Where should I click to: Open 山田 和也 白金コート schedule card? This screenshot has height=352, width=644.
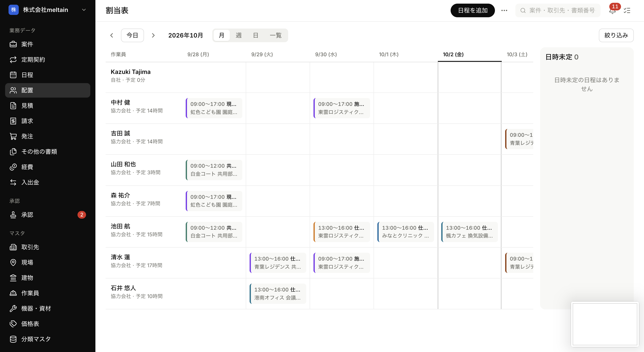coord(214,170)
